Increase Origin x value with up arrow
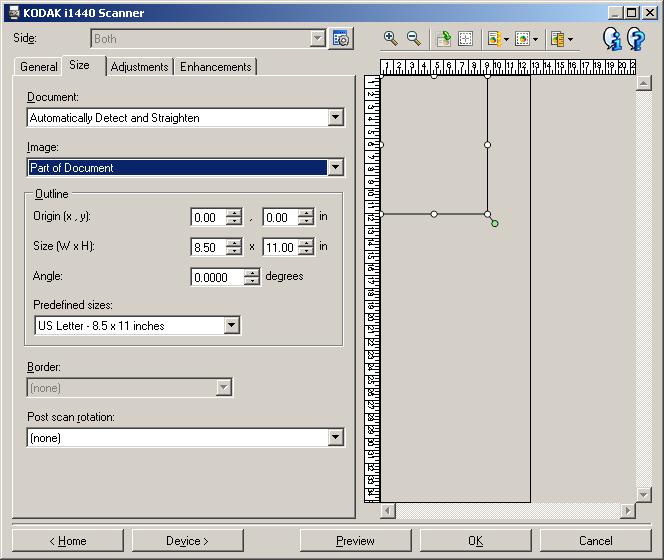 point(234,213)
